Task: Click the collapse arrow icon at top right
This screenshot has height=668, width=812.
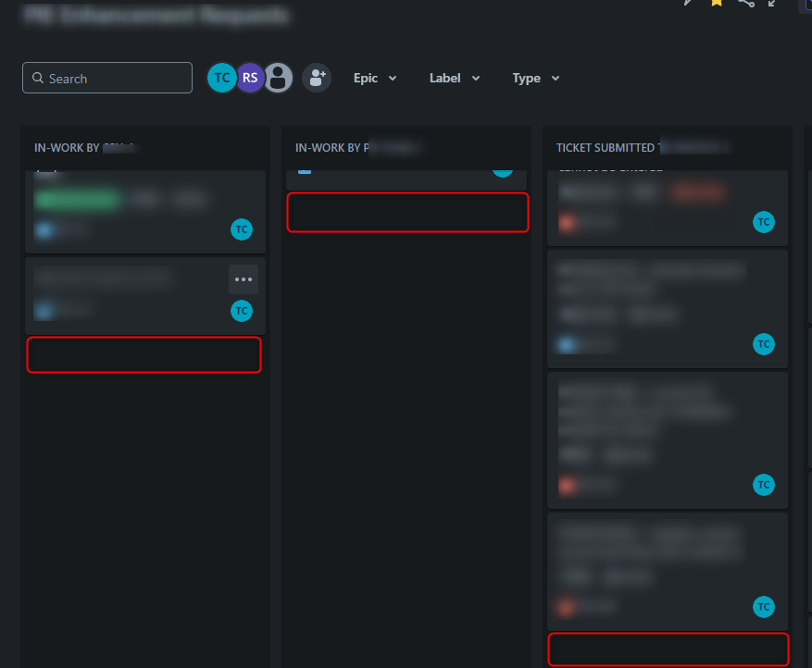Action: click(x=771, y=5)
